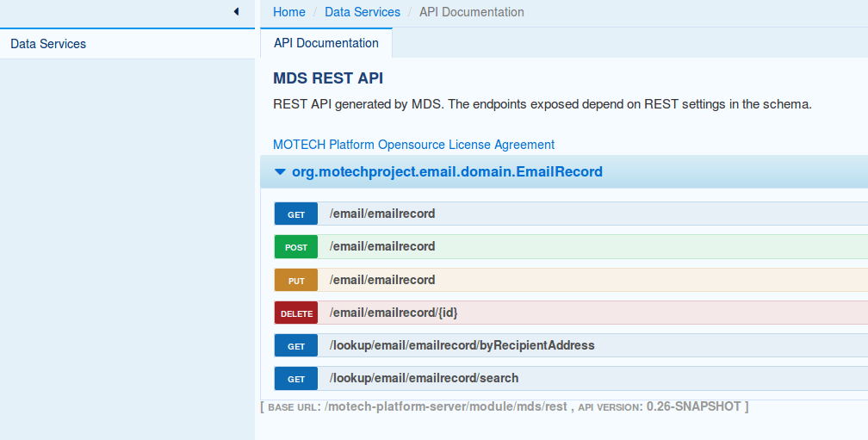
Task: Expand POST /email/emailrecord endpoint path
Action: click(x=382, y=246)
